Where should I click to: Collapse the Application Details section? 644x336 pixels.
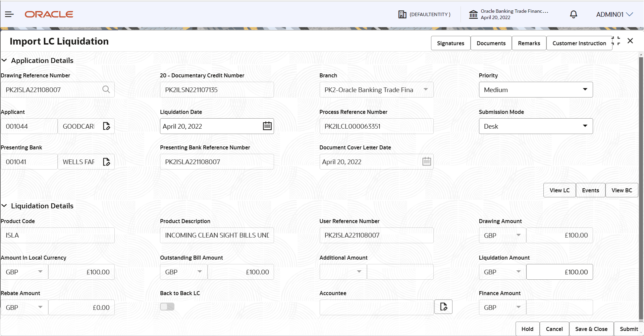pos(4,60)
